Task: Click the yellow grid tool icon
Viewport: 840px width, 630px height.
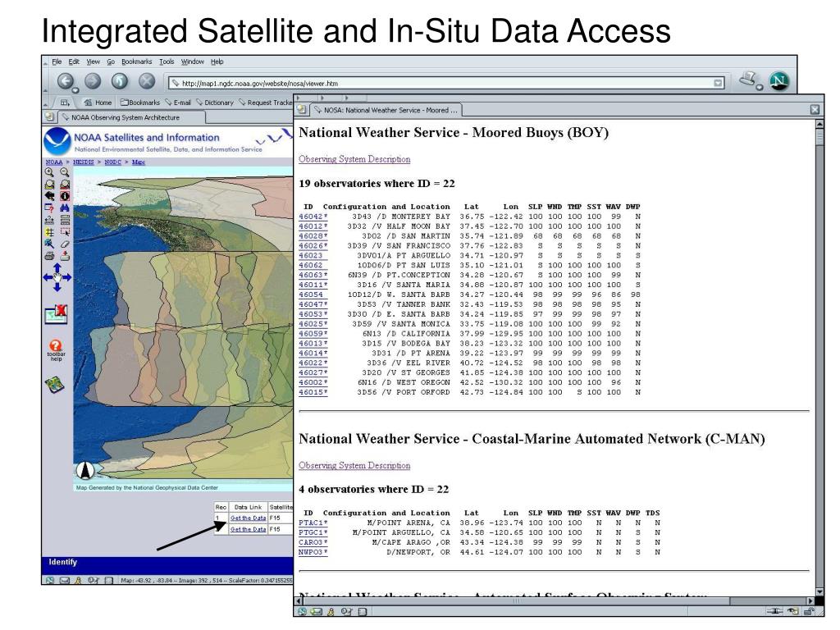Action: click(x=49, y=232)
